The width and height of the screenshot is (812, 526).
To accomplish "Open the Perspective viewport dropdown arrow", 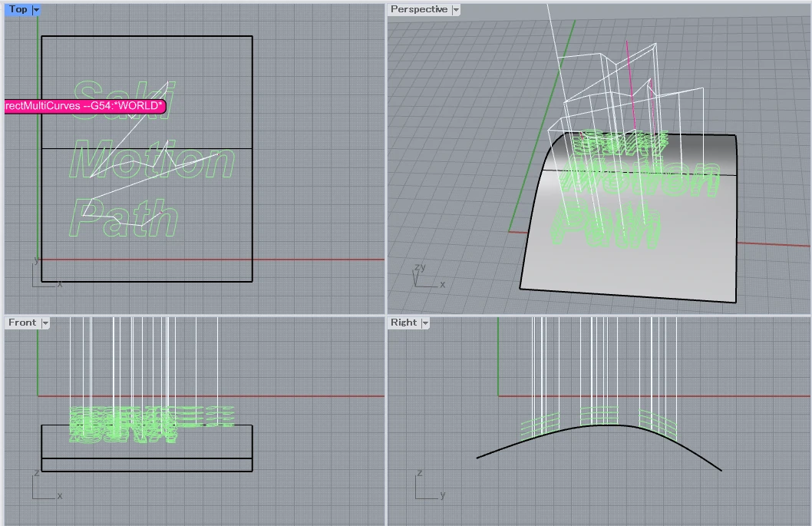I will (456, 10).
